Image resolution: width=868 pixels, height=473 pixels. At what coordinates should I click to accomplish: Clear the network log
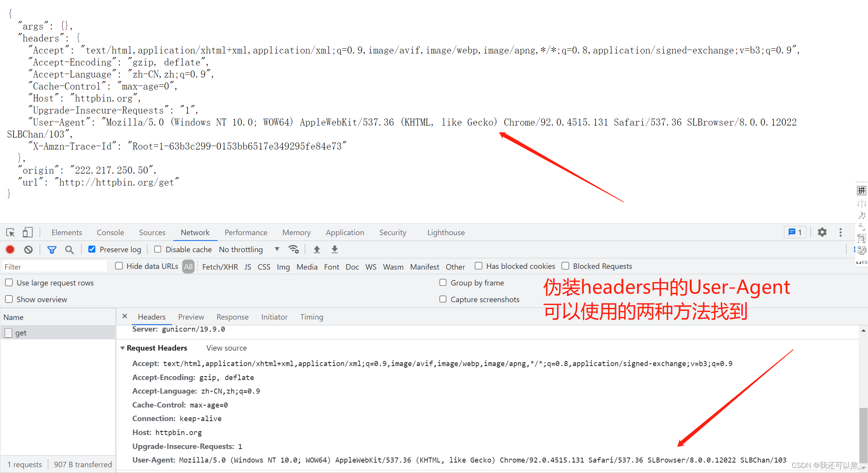28,249
